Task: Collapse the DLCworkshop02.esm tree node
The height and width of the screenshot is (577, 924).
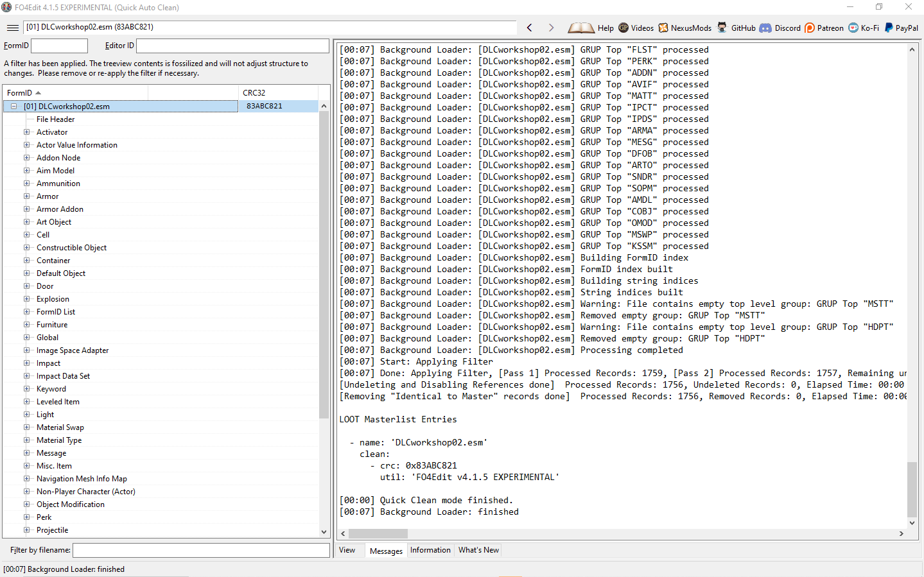Action: [x=13, y=107]
